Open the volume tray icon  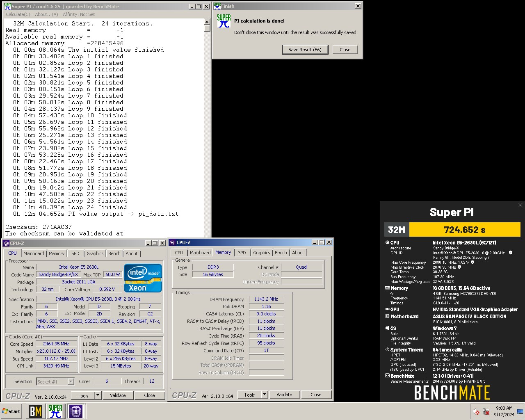click(x=476, y=411)
